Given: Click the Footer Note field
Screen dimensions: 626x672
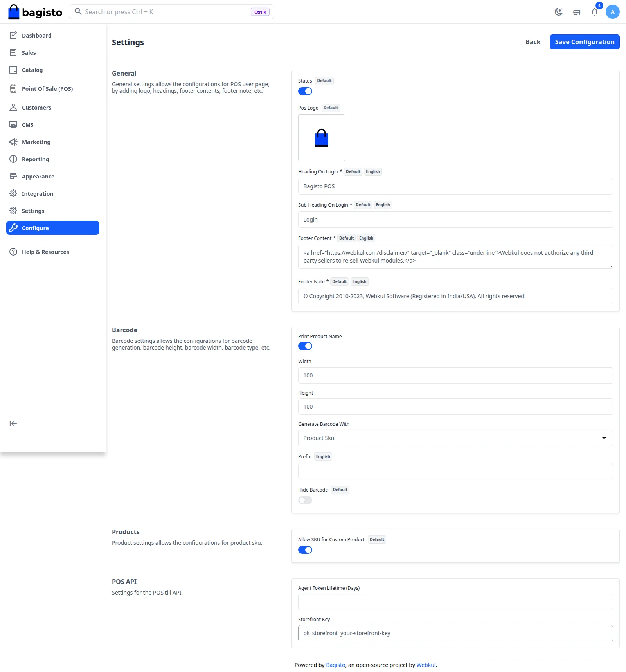Looking at the screenshot, I should [455, 296].
